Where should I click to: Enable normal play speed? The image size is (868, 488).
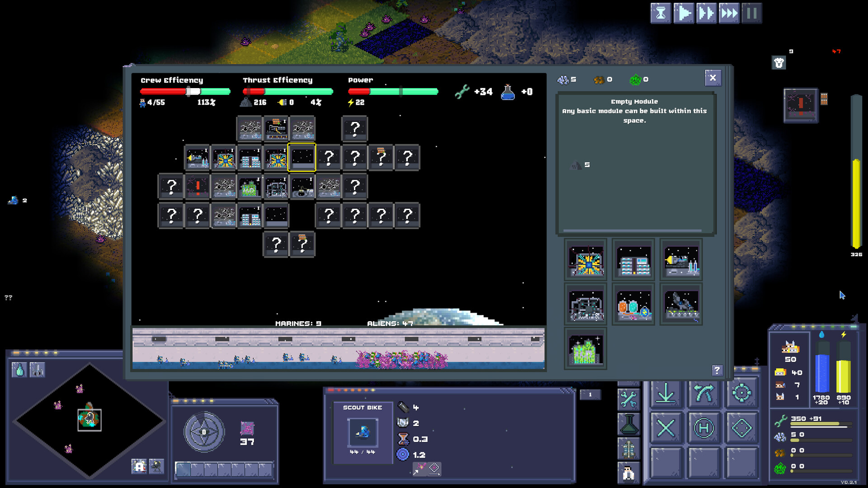coord(684,13)
